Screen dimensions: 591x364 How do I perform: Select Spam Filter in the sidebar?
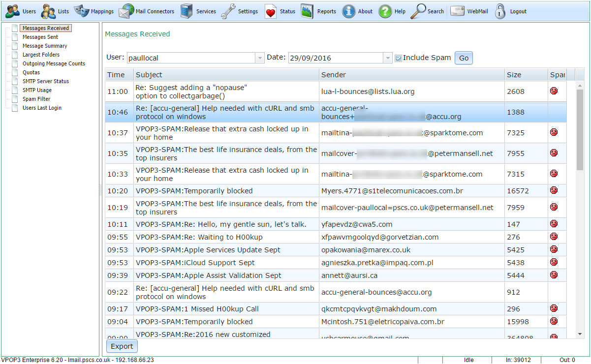click(x=36, y=99)
